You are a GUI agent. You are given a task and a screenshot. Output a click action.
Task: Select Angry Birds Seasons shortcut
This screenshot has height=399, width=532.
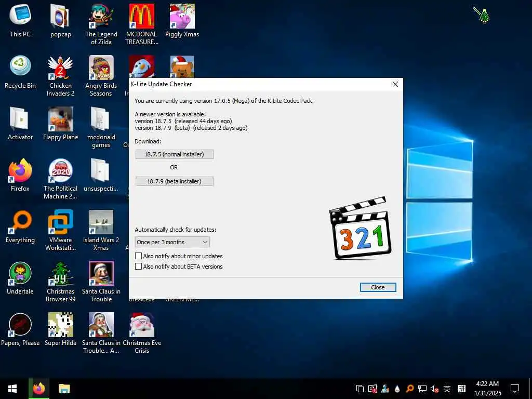101,76
